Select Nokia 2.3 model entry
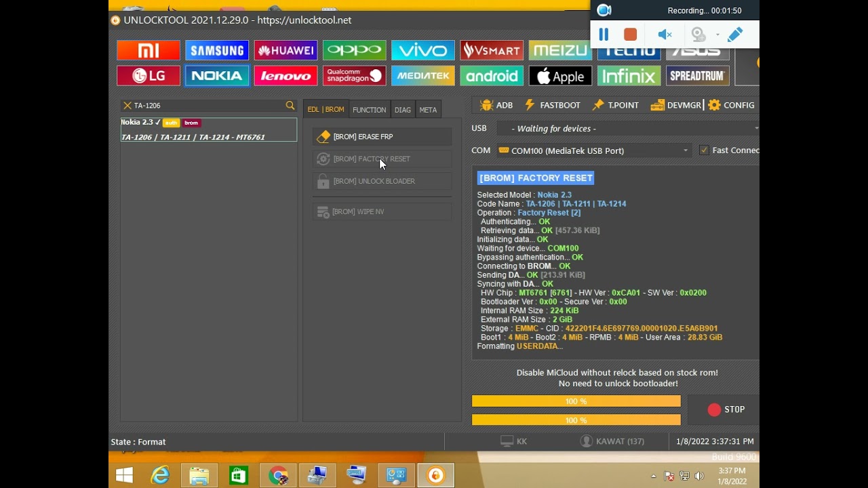 click(209, 129)
